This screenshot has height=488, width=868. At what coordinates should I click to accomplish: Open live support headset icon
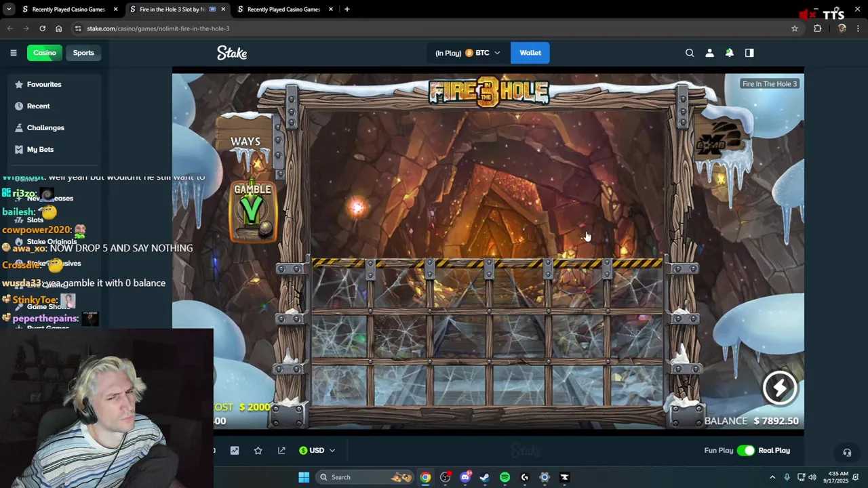tap(847, 452)
